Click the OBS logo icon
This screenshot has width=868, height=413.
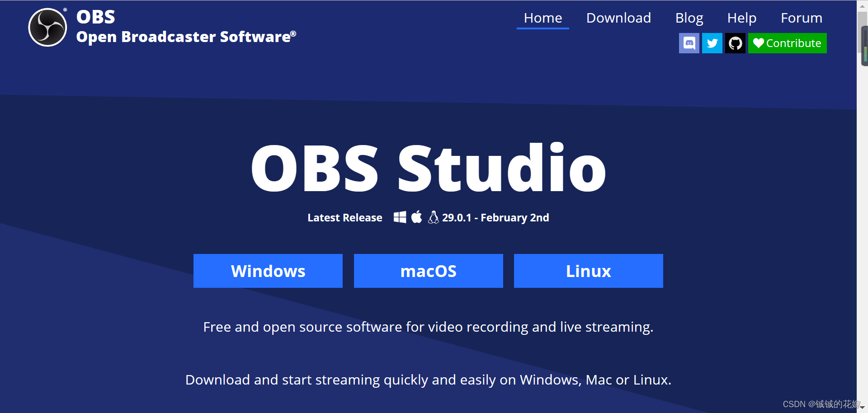pyautogui.click(x=47, y=28)
